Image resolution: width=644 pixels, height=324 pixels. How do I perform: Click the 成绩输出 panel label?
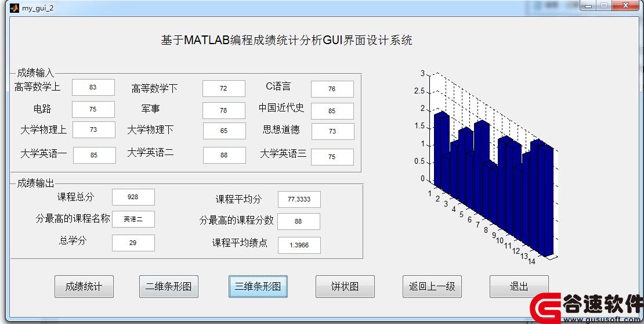click(35, 183)
